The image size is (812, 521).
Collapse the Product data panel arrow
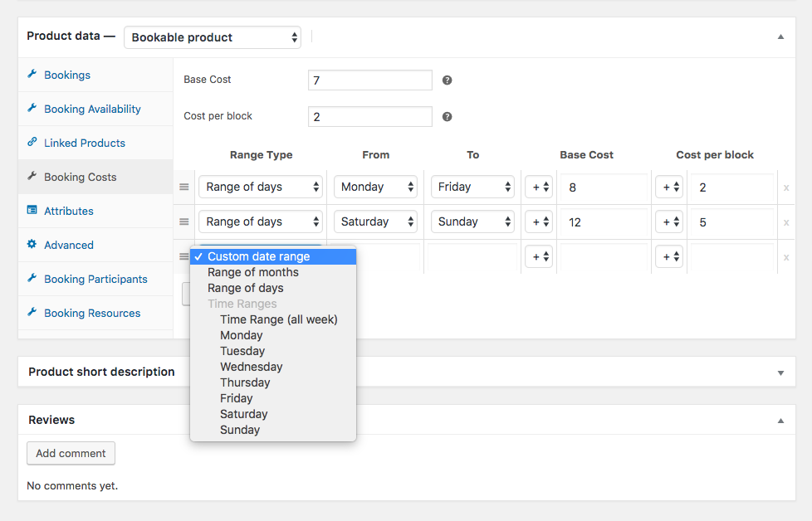(780, 37)
